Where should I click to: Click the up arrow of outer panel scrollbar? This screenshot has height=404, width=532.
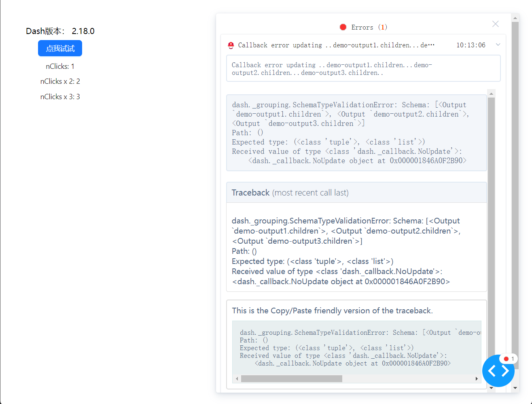pos(515,18)
